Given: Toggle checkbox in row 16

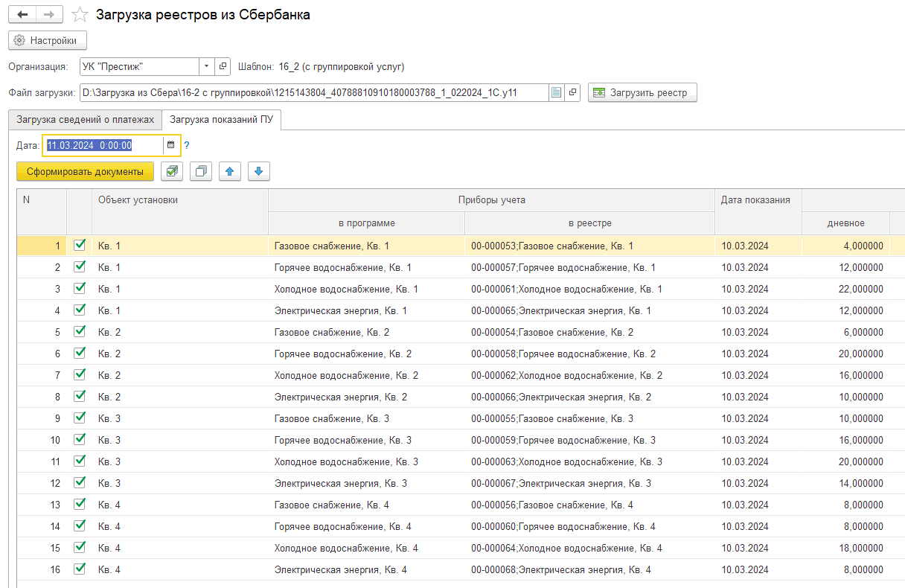Looking at the screenshot, I should coord(80,569).
